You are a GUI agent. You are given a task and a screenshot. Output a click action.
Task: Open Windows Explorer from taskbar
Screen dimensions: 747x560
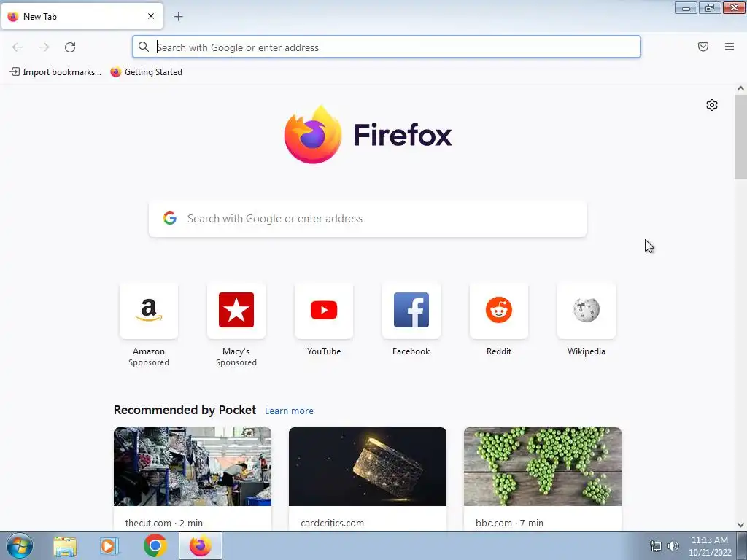point(65,546)
